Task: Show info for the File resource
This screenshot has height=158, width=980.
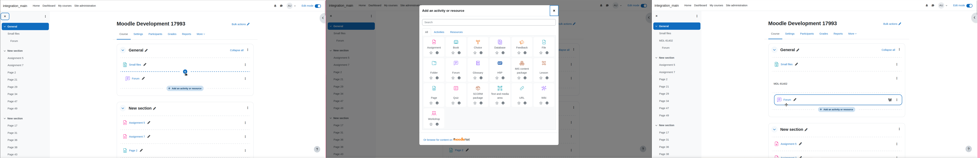Action: [x=547, y=53]
